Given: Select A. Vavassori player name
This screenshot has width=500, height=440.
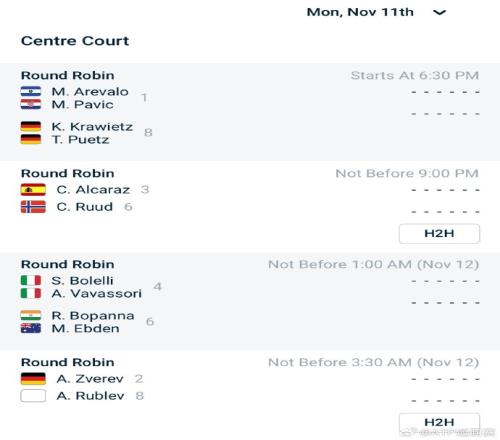Looking at the screenshot, I should 97,293.
